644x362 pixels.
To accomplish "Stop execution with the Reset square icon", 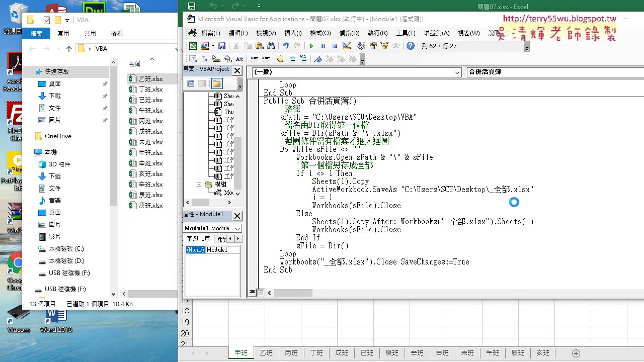I will pyautogui.click(x=335, y=46).
